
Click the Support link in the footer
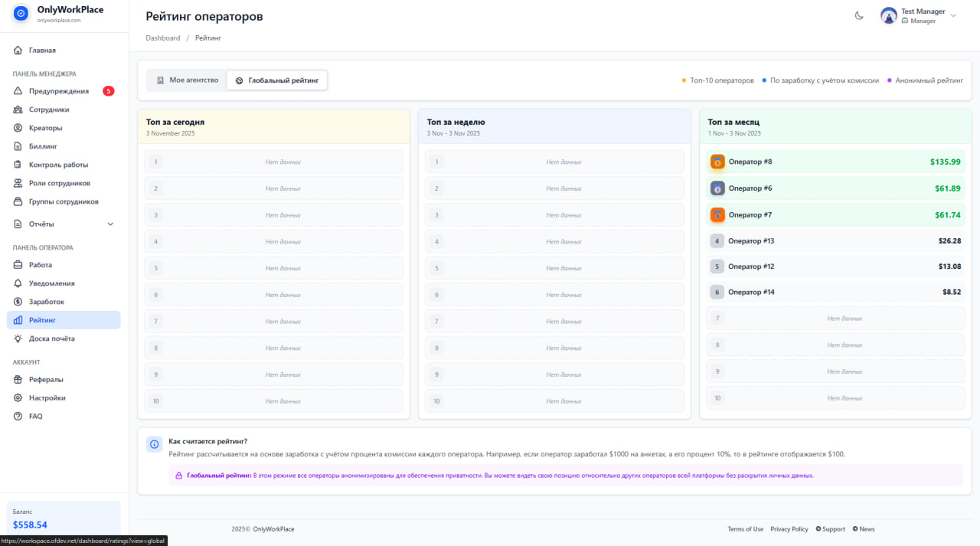pos(830,528)
